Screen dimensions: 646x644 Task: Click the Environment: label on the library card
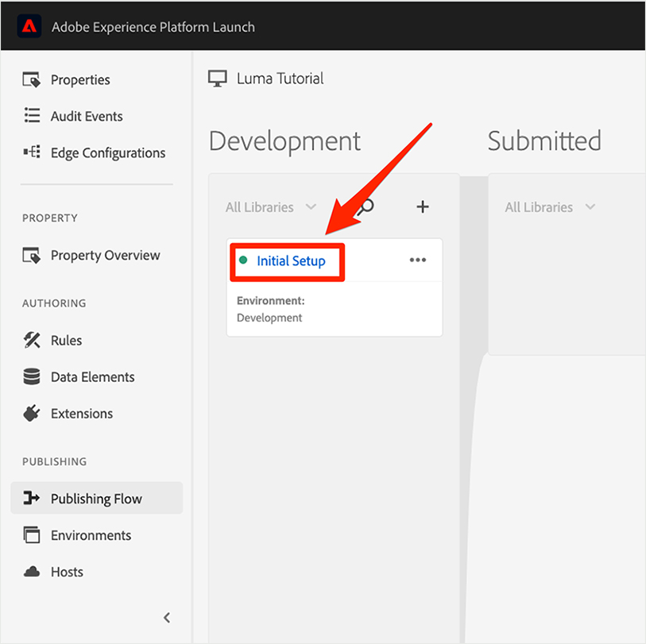tap(271, 301)
